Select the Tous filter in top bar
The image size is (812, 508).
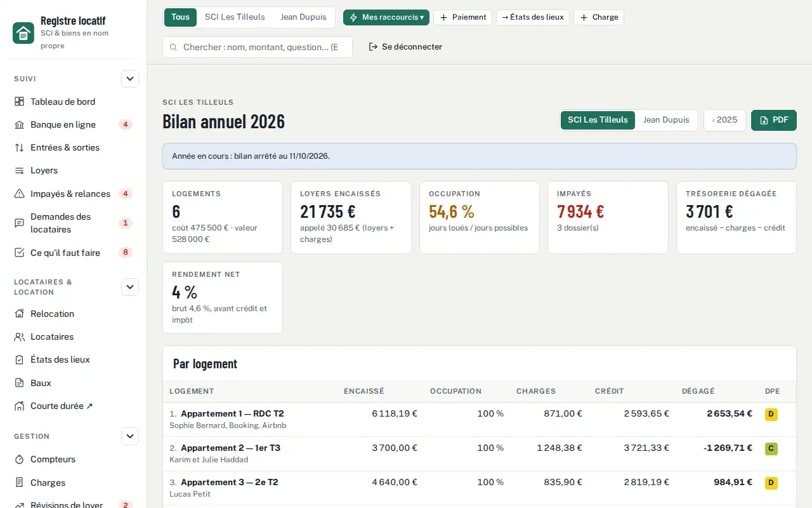click(180, 17)
